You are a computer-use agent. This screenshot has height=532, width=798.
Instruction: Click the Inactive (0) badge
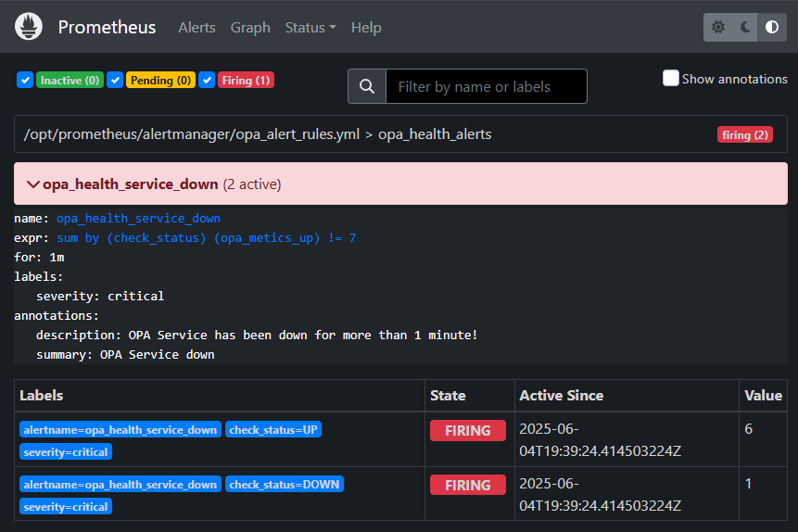pos(70,81)
